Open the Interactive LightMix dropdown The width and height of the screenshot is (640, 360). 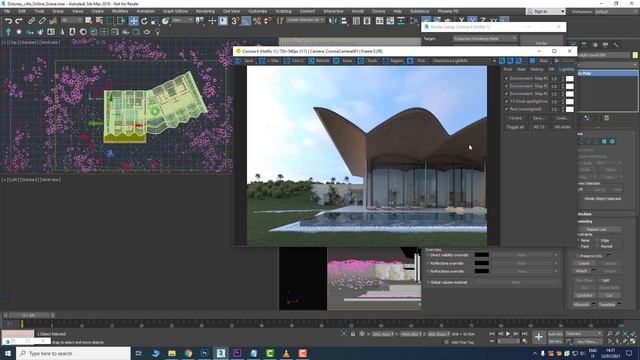click(x=464, y=61)
